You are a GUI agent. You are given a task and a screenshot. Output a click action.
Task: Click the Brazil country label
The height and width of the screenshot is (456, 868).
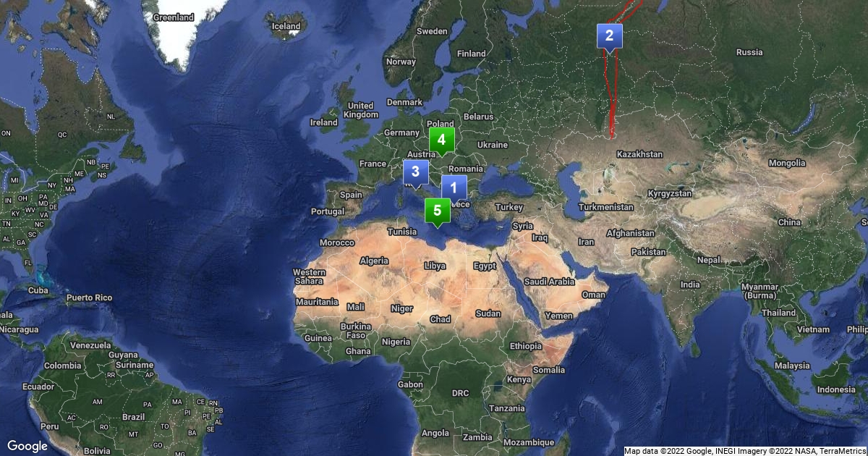pos(133,417)
